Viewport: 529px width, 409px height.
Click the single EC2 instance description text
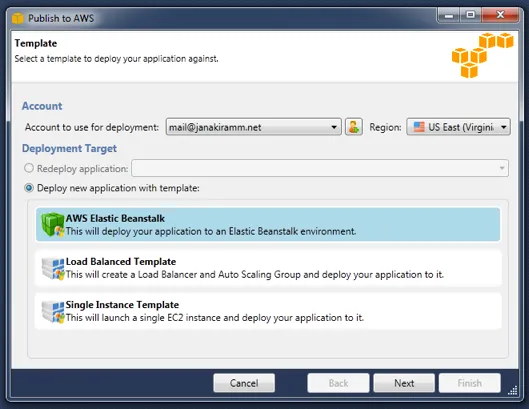215,318
